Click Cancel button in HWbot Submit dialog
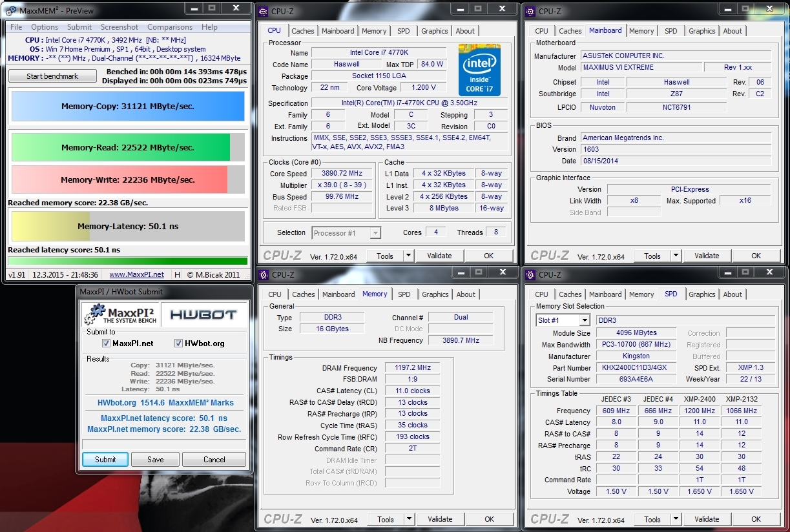This screenshot has height=532, width=790. pyautogui.click(x=214, y=460)
